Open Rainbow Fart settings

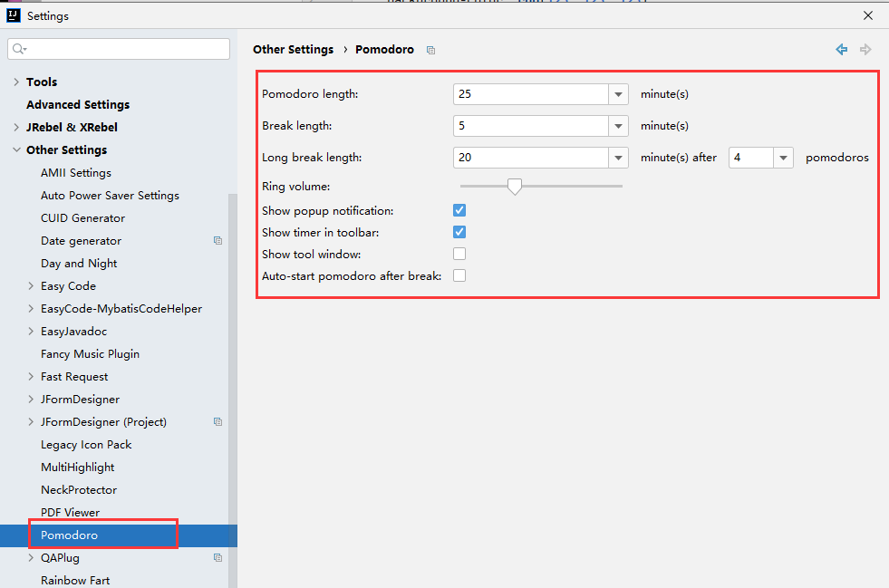[75, 581]
